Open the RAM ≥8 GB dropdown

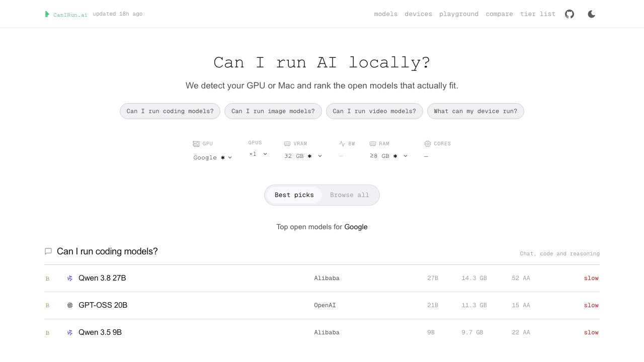coord(389,156)
